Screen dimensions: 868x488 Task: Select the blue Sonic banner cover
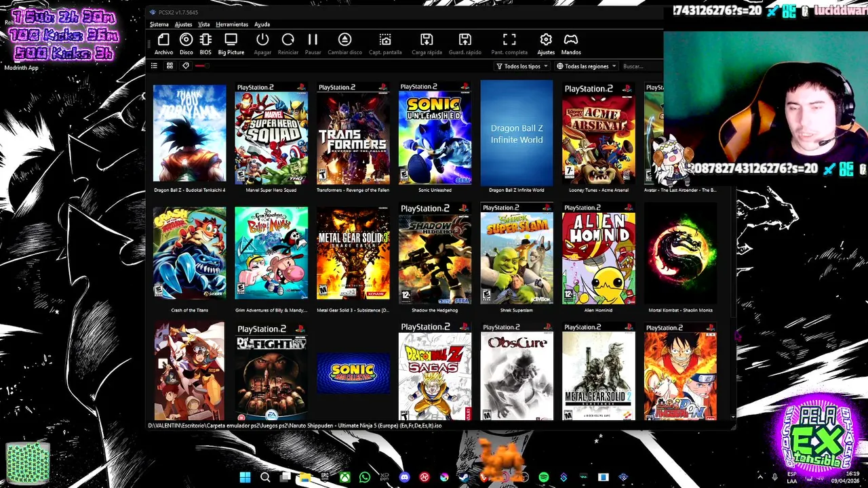click(x=353, y=372)
